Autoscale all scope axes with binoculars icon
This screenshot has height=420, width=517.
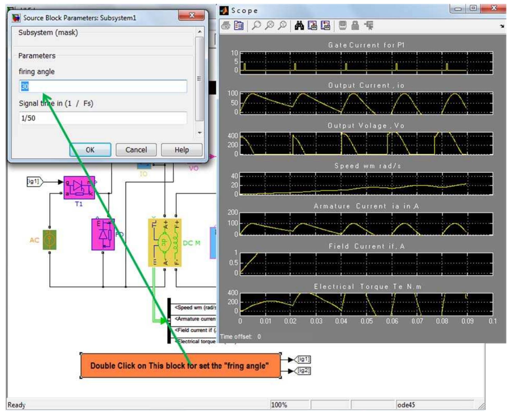(300, 26)
